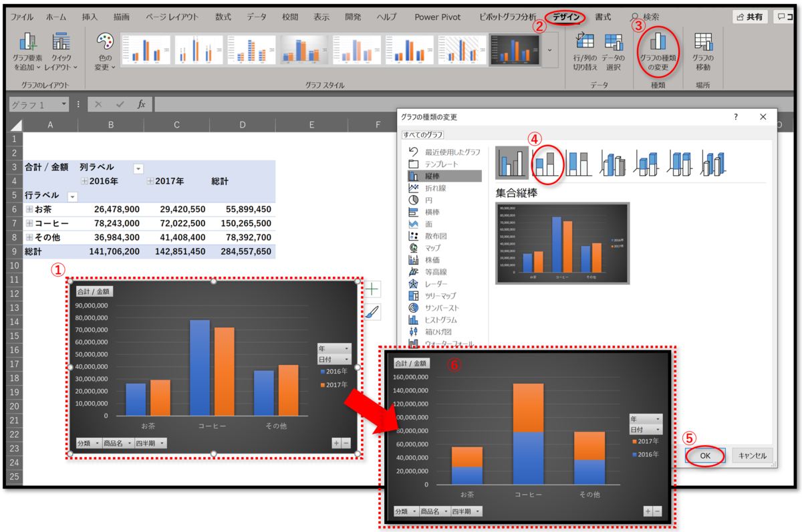Choose 面 in the chart type list
Viewport: 802px width, 532px height.
pos(444,224)
